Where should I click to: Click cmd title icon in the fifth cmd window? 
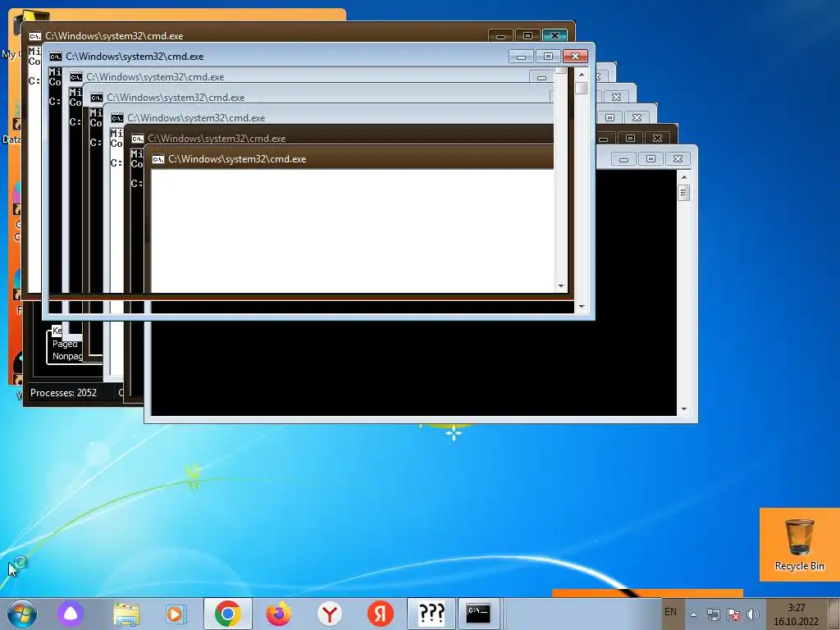tap(116, 118)
